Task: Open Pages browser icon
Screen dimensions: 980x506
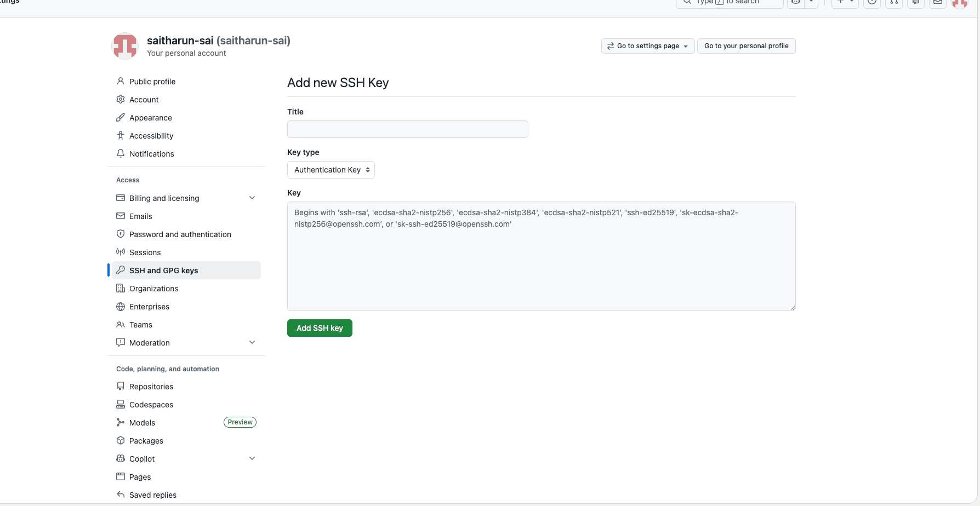Action: click(x=121, y=477)
